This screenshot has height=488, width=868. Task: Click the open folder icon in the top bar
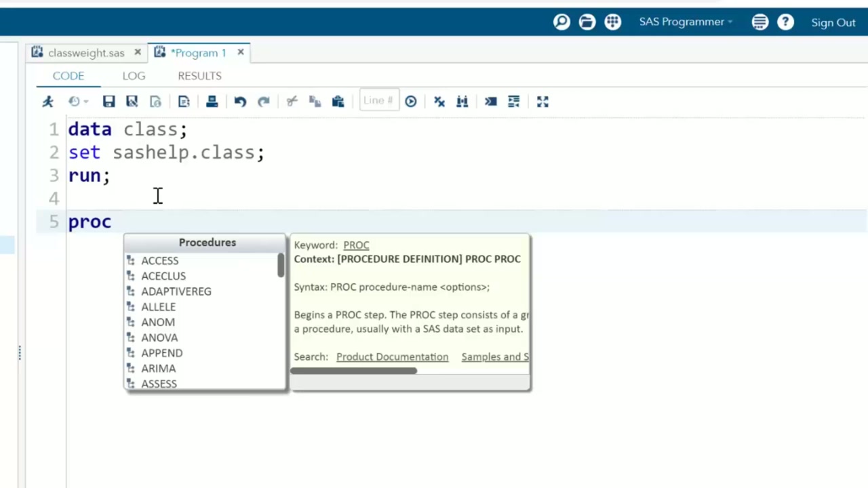[x=587, y=22]
